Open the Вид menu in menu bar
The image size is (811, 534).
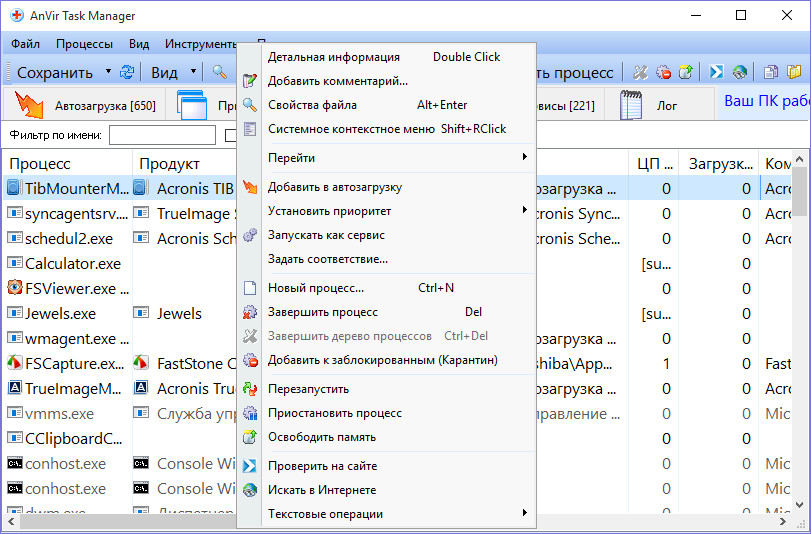[x=139, y=44]
